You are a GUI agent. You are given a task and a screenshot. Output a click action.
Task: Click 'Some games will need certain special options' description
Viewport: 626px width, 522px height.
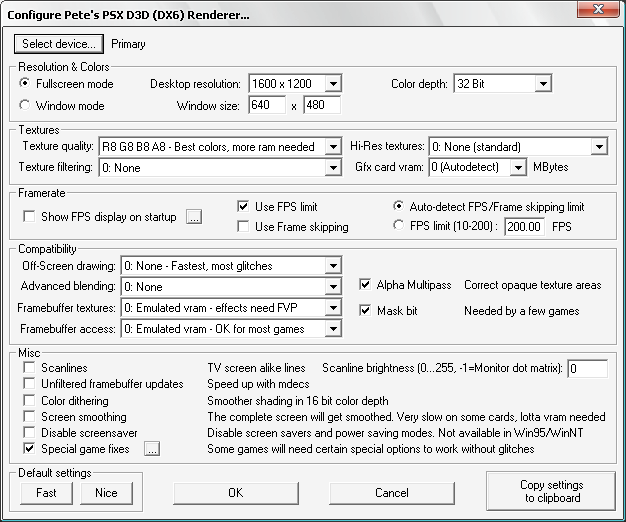tap(370, 449)
